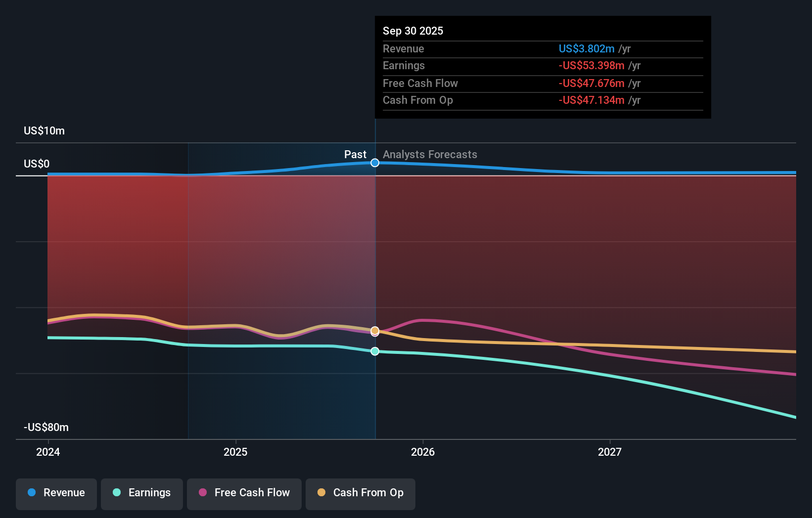Click the -US$47.134m cash from op value
The height and width of the screenshot is (518, 812).
pyautogui.click(x=591, y=100)
